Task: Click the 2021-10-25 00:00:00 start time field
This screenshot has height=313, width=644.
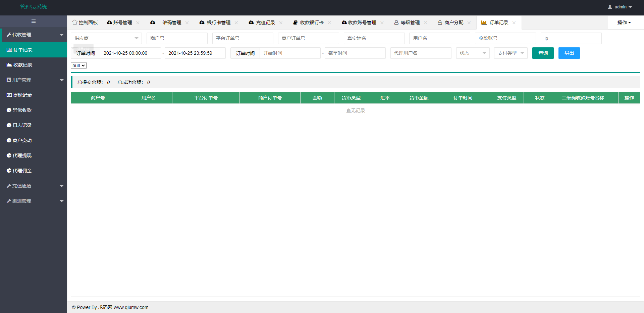Action: 130,53
